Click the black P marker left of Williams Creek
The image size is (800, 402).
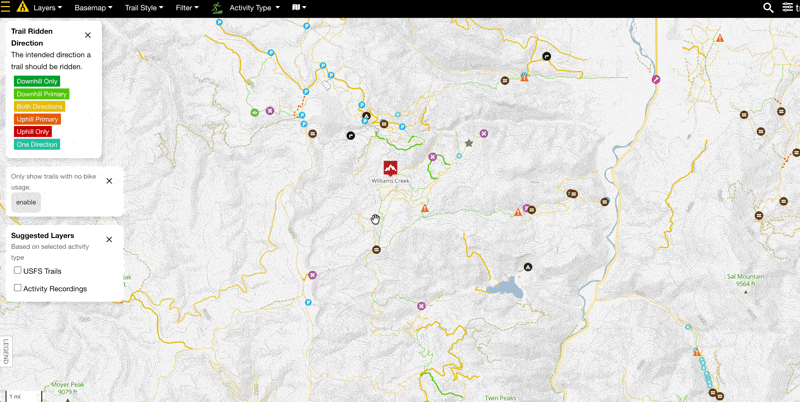coord(351,136)
